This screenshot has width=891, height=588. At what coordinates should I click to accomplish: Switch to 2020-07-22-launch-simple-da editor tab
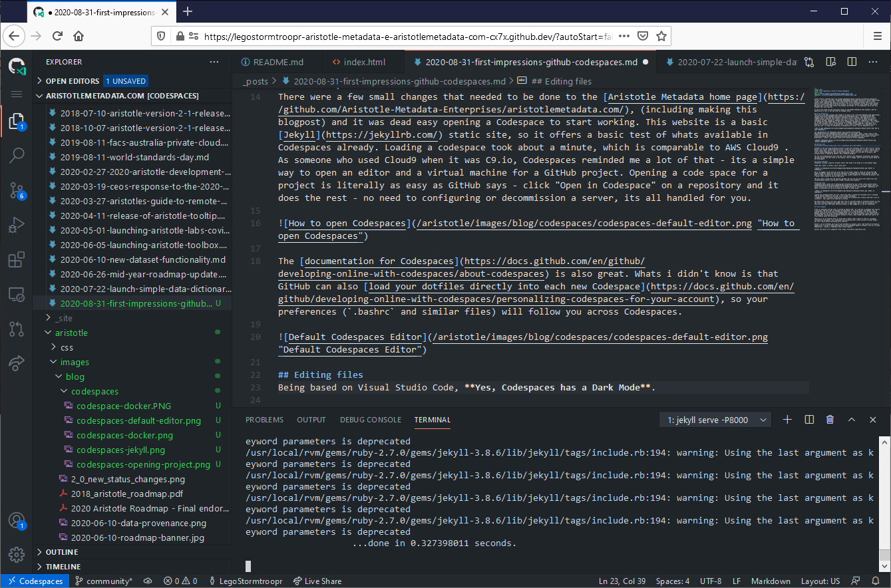tap(730, 62)
